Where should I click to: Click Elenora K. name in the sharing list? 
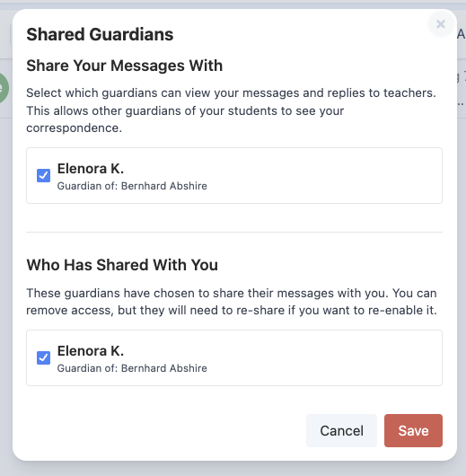[x=91, y=169]
